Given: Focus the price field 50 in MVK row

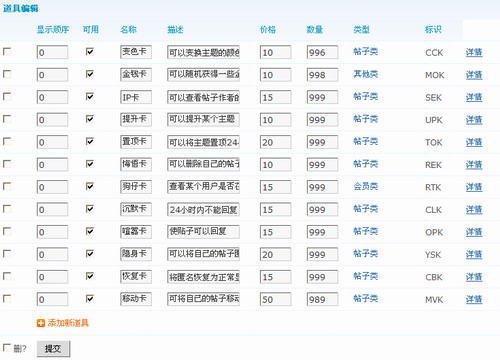Looking at the screenshot, I should 275,299.
